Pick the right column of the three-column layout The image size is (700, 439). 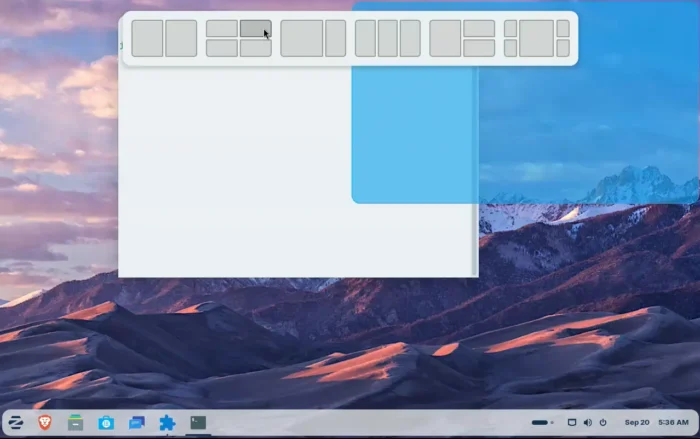410,38
